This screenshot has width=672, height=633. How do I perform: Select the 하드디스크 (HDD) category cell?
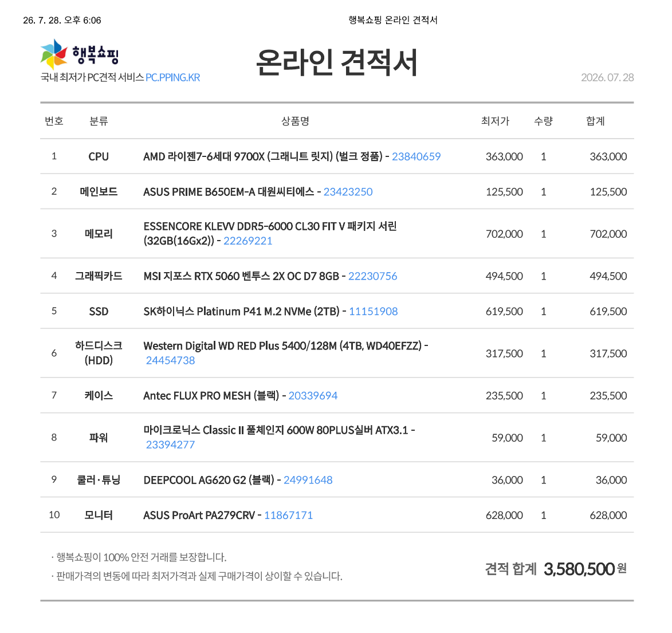point(99,353)
